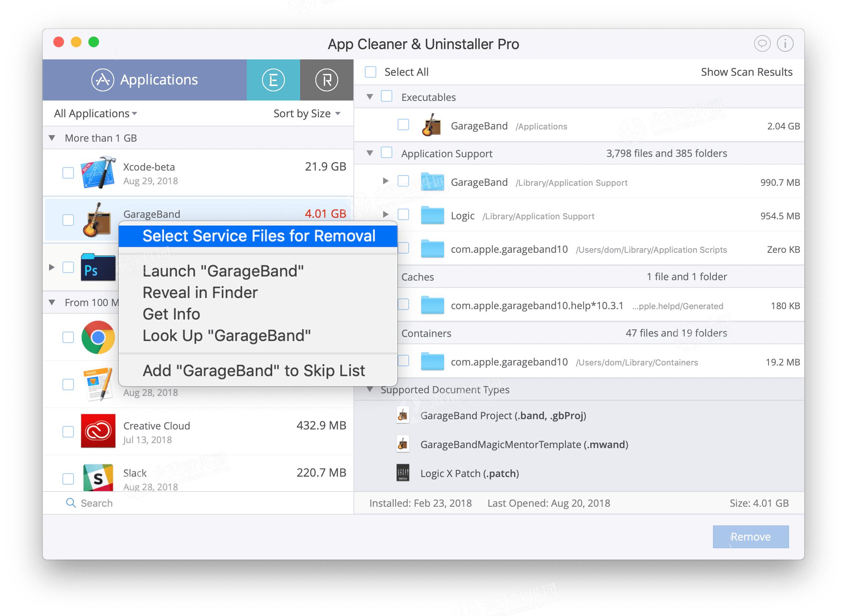Expand the GarageBand folder under Application Support
Image resolution: width=847 pixels, height=616 pixels.
386,182
